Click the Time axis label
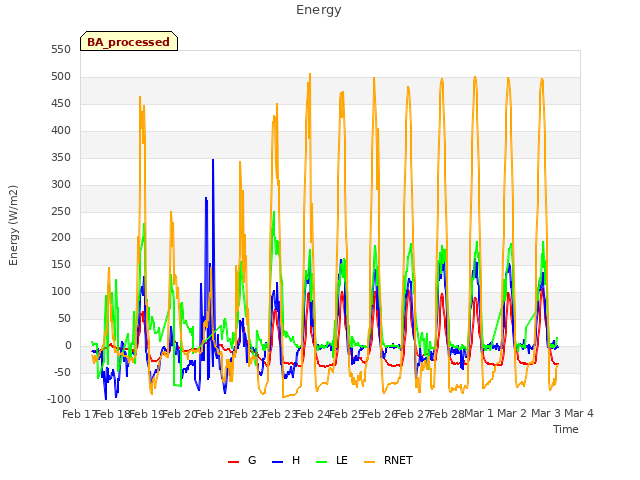640x480 pixels. [x=565, y=429]
